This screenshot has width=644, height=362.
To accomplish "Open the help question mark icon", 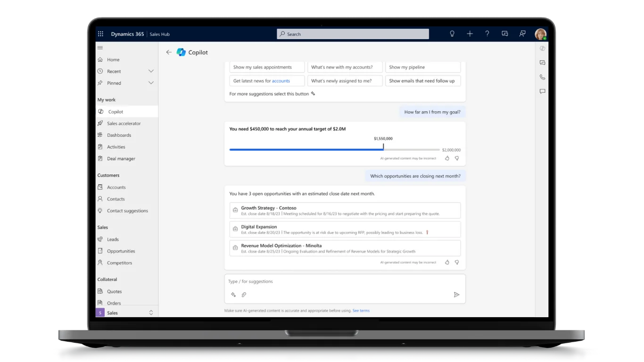I will (487, 34).
